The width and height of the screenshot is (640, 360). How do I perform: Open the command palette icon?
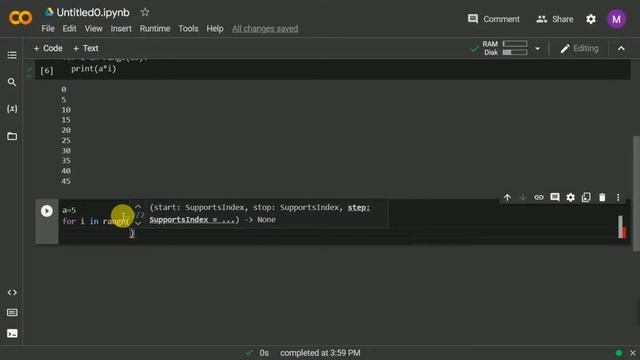(12, 313)
